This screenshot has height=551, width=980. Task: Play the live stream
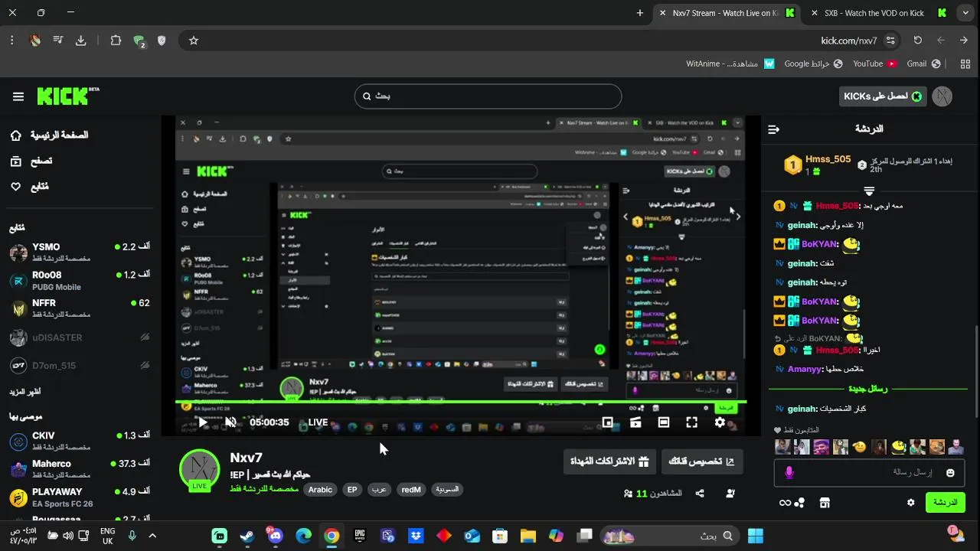202,422
